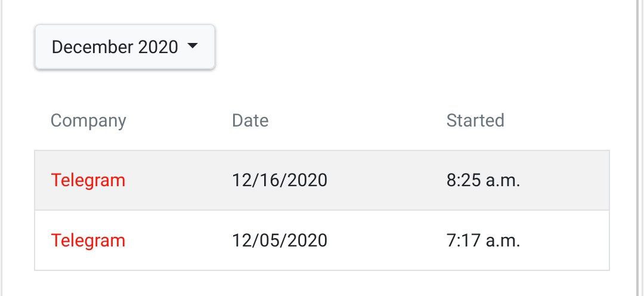Screen dimensions: 644x296
Task: Click the year 2020 in month selector button
Action: (158, 47)
